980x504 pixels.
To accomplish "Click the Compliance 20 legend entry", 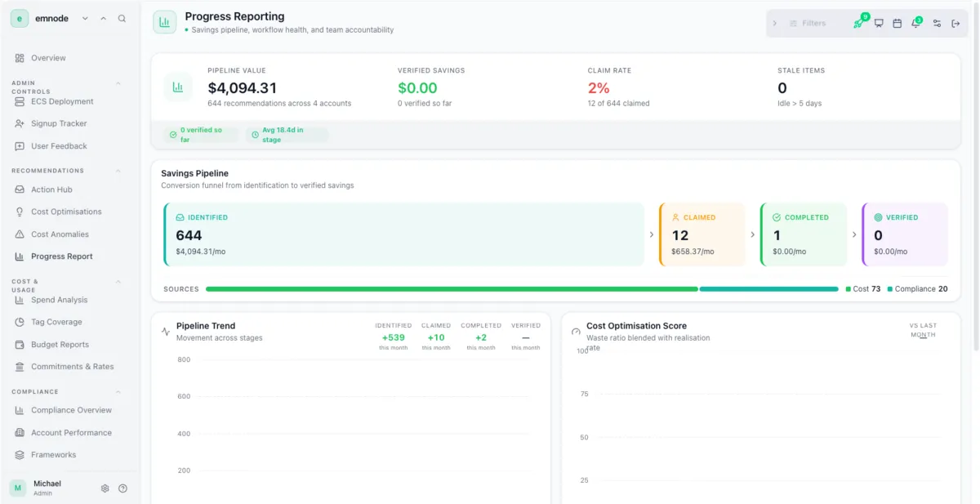I will [x=917, y=289].
